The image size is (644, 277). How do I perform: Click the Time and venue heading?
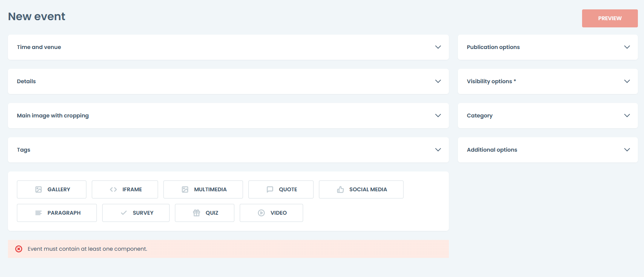tap(39, 47)
